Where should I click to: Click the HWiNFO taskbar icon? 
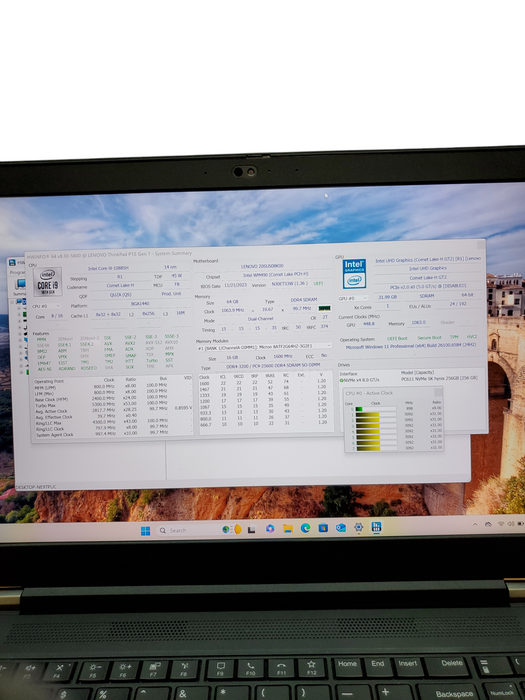[376, 527]
